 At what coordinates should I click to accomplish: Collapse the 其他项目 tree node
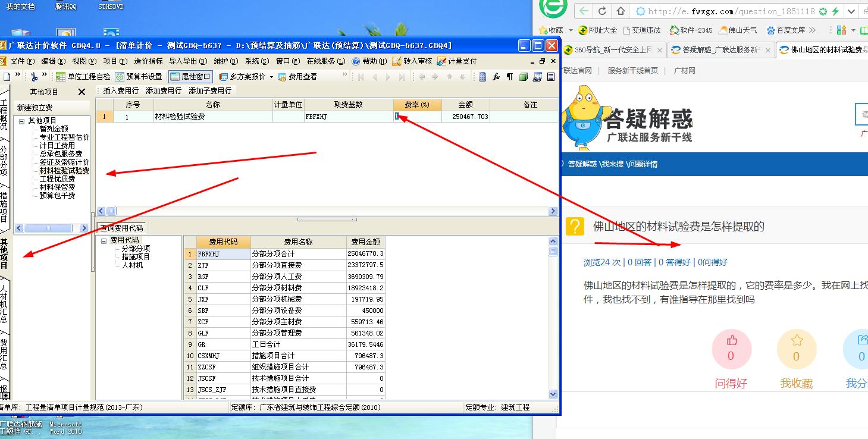point(22,121)
